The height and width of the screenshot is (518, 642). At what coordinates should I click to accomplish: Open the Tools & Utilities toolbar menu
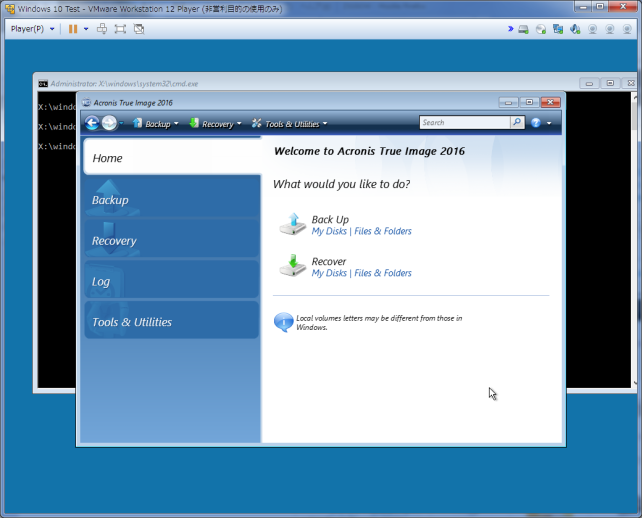[x=289, y=124]
